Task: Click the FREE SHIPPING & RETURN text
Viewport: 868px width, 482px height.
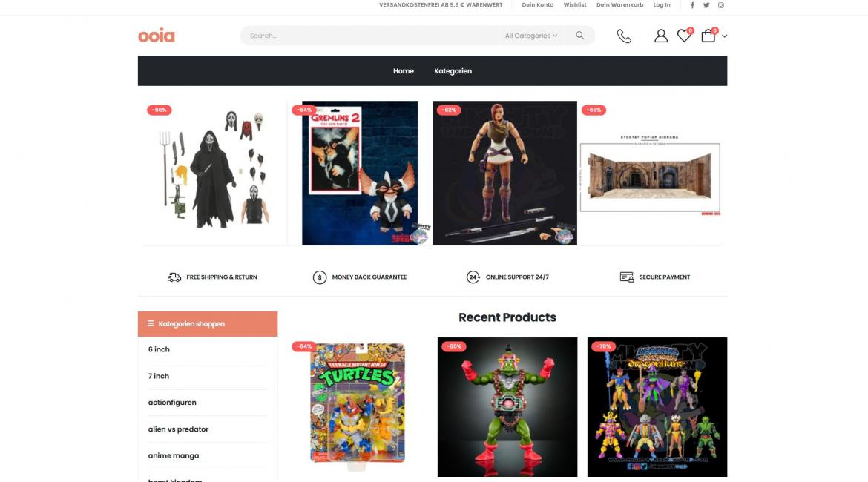Action: pos(221,277)
